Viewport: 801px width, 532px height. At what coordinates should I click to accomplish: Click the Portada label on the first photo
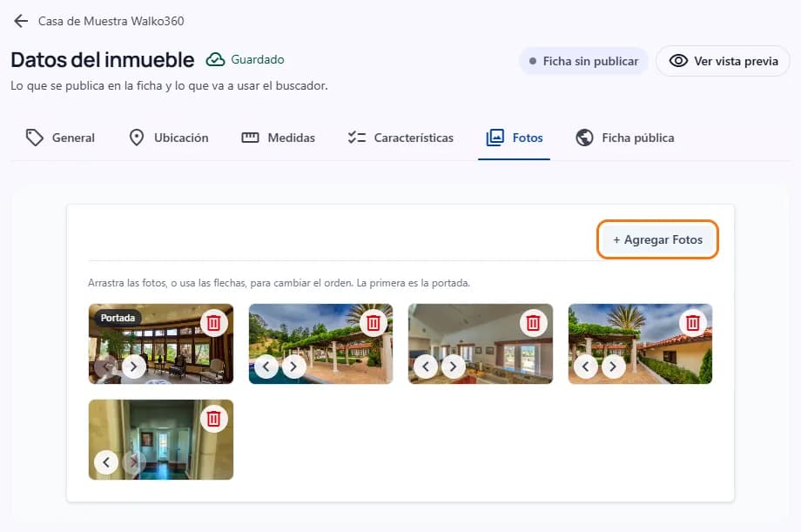(x=118, y=318)
